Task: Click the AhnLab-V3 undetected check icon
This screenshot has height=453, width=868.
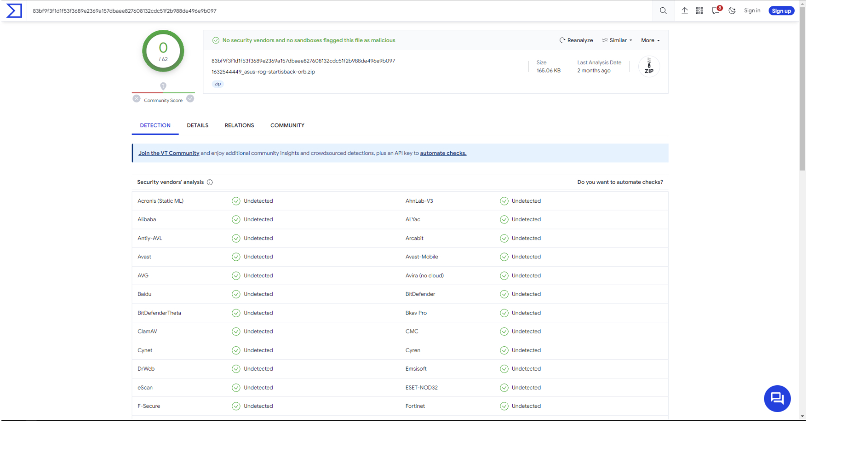Action: click(x=504, y=201)
